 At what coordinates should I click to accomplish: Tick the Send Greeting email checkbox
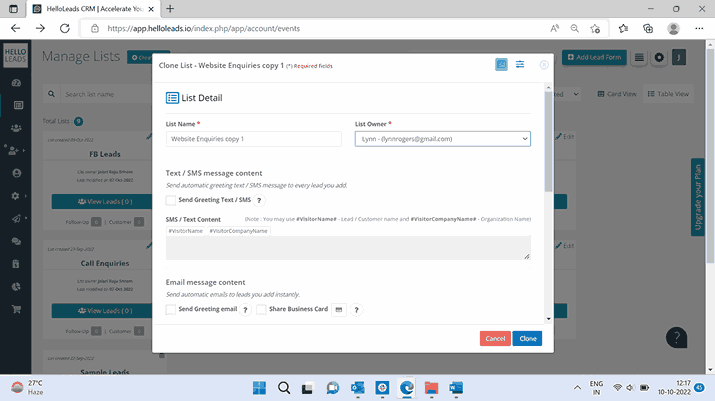[171, 310]
